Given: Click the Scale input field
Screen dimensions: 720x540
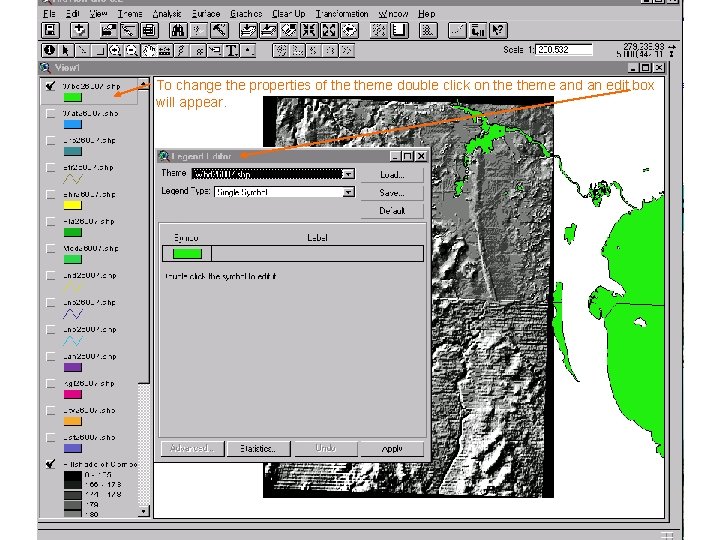Looking at the screenshot, I should coord(564,49).
